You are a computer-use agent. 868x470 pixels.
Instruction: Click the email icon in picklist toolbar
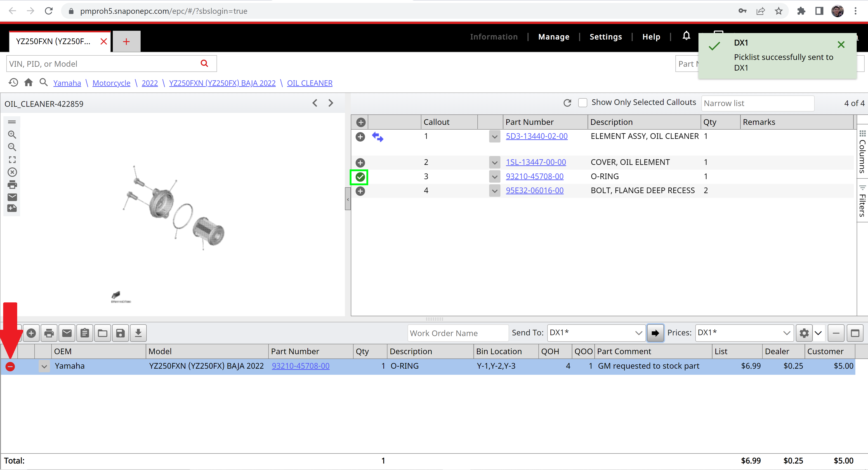click(67, 333)
